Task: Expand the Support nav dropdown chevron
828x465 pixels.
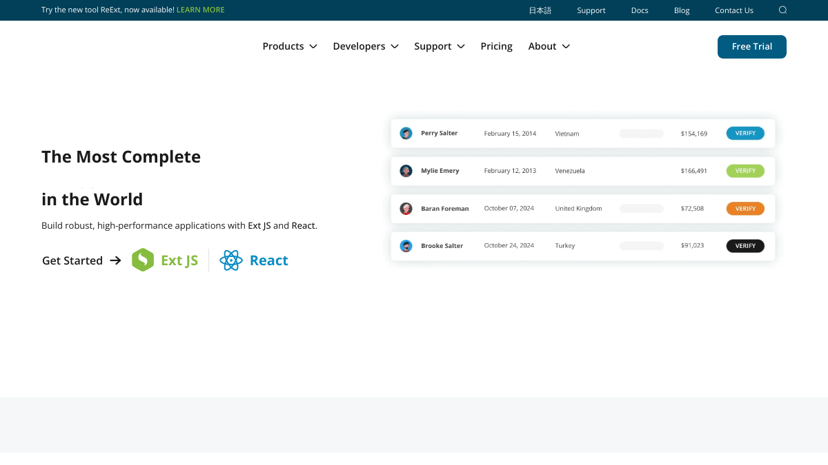Action: 461,46
